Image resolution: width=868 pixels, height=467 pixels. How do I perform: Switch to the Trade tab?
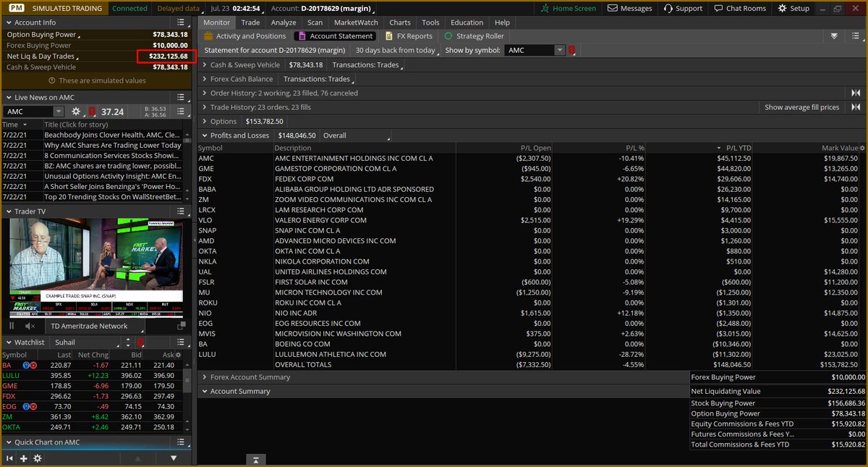click(250, 22)
